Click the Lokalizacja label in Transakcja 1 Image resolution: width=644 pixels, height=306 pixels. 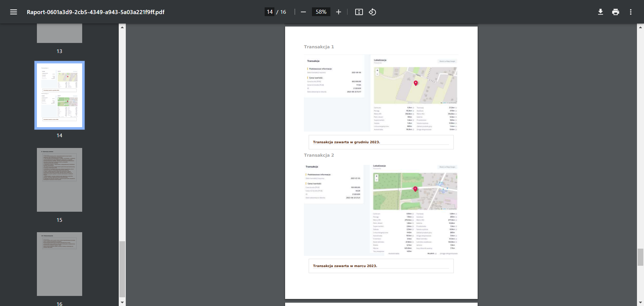[380, 60]
